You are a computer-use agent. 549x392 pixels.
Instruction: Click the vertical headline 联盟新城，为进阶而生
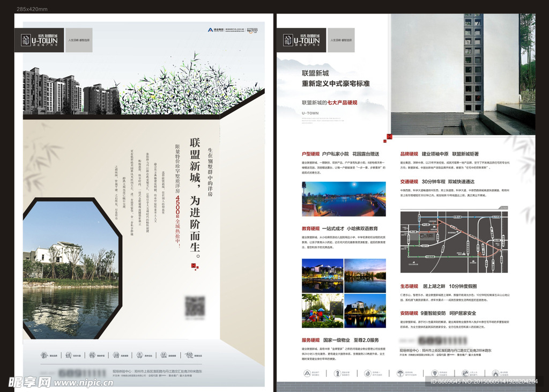(x=195, y=198)
